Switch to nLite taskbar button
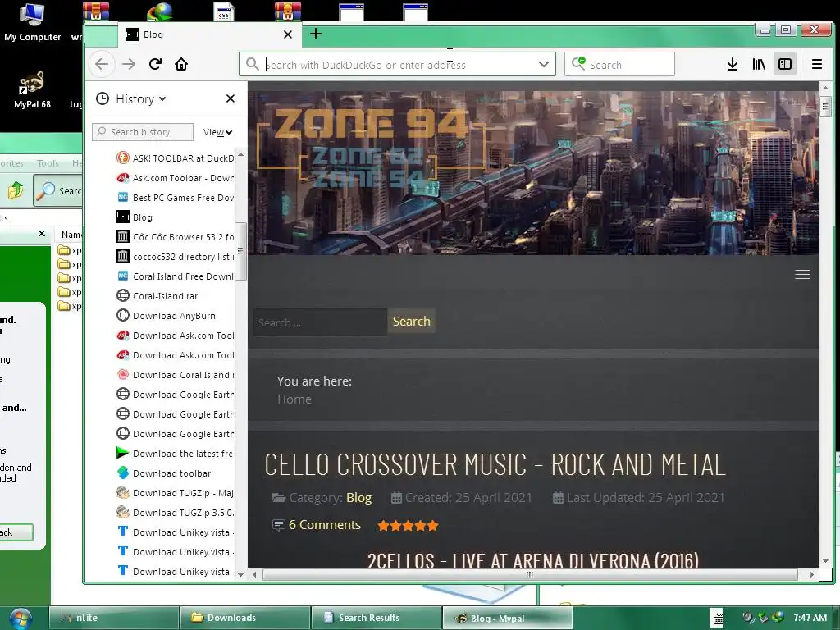 tap(114, 618)
